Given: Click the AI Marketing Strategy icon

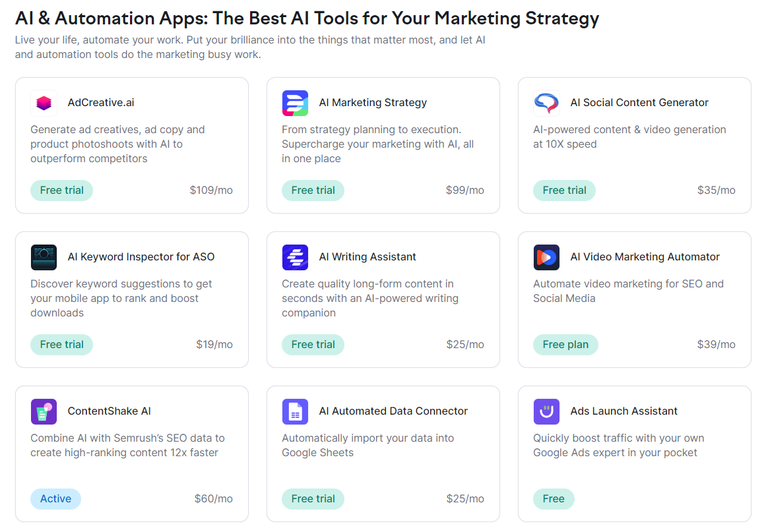Looking at the screenshot, I should [x=295, y=103].
